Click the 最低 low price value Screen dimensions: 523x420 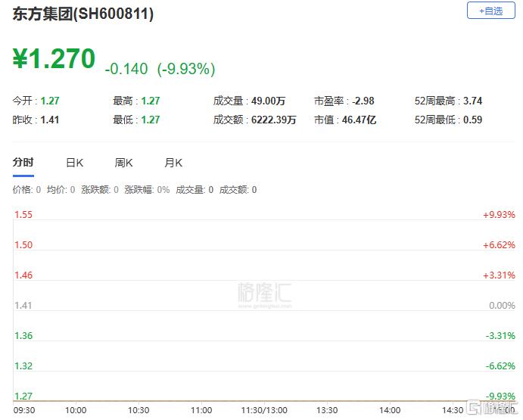click(x=151, y=120)
